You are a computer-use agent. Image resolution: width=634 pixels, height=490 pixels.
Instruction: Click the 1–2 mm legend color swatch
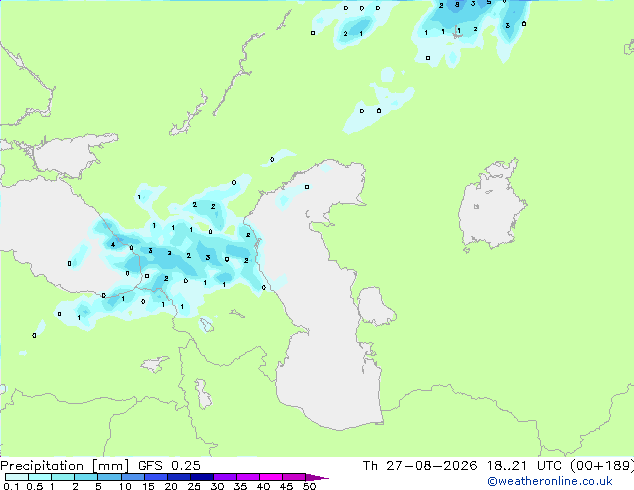[x=63, y=477]
